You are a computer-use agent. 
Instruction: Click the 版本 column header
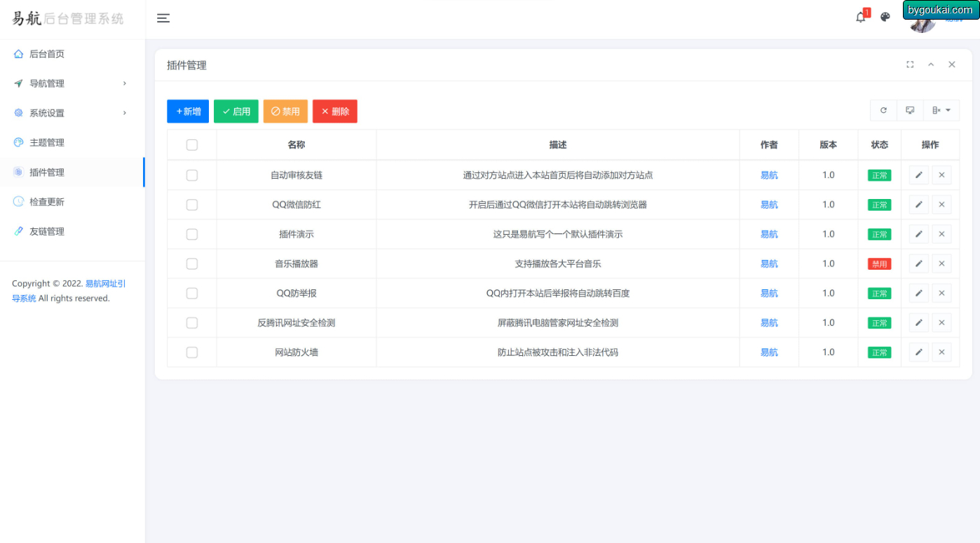pyautogui.click(x=829, y=145)
